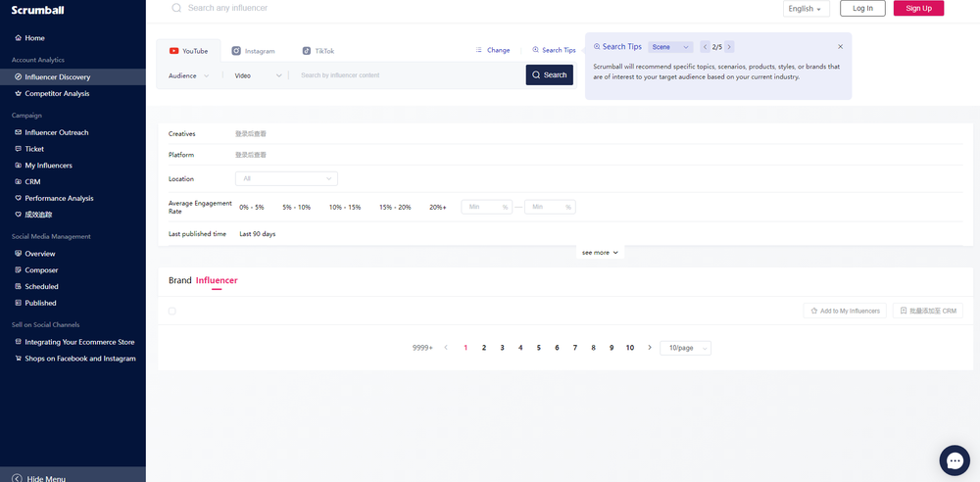Click the Change link
This screenshot has width=980, height=482.
pos(493,50)
